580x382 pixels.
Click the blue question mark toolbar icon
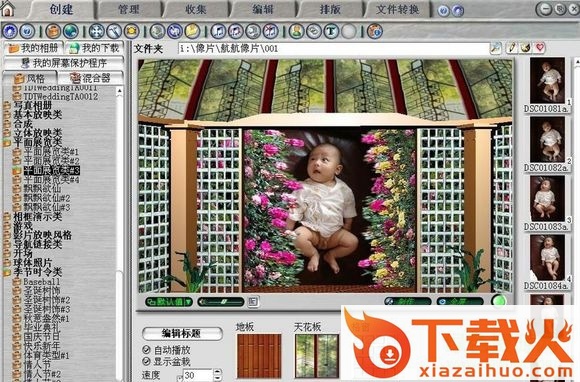[27, 31]
